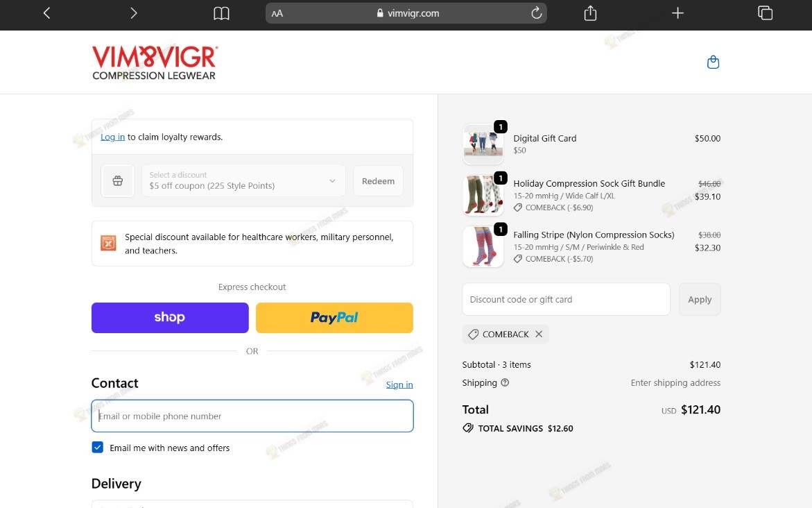Click the Enter shipping address text
The width and height of the screenshot is (812, 508).
(x=675, y=382)
